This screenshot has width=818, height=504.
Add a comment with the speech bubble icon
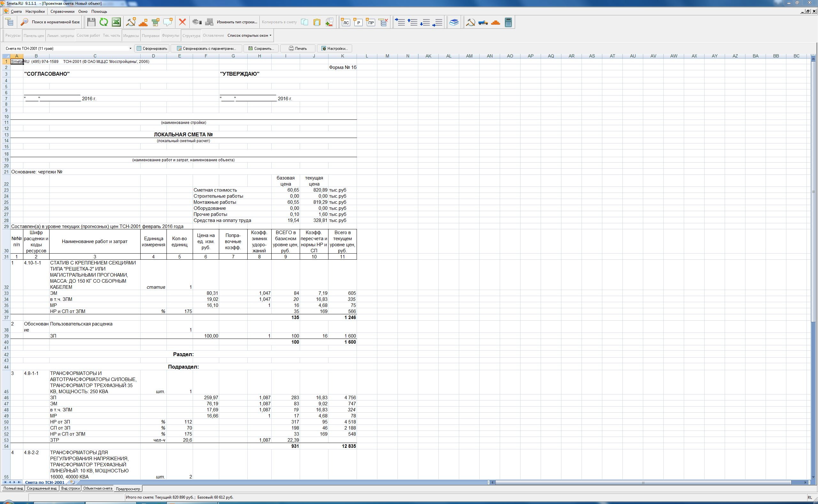pyautogui.click(x=168, y=22)
